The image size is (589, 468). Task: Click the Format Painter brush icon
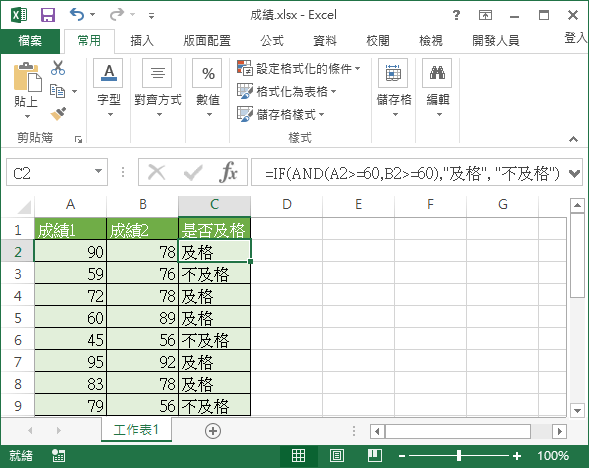click(x=58, y=114)
